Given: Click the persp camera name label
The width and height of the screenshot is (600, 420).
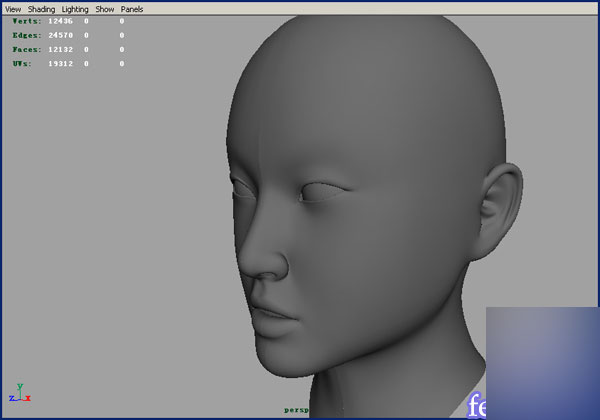Looking at the screenshot, I should [296, 410].
